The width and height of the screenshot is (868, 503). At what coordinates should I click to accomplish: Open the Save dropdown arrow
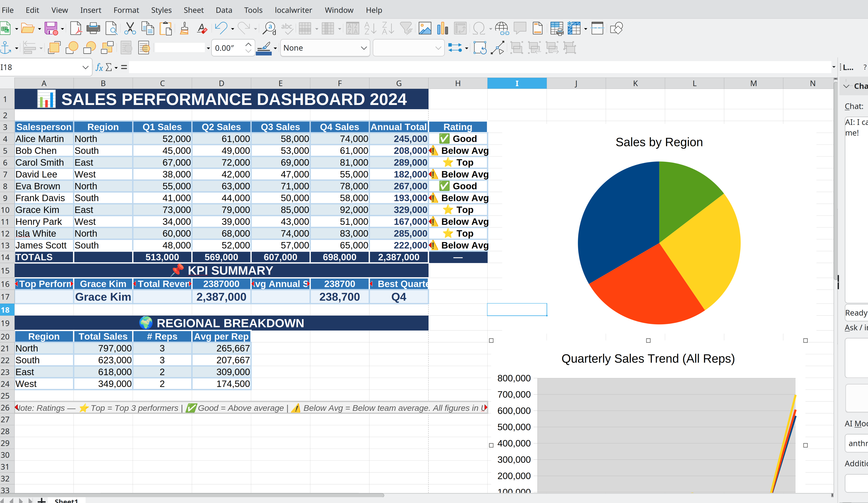62,29
